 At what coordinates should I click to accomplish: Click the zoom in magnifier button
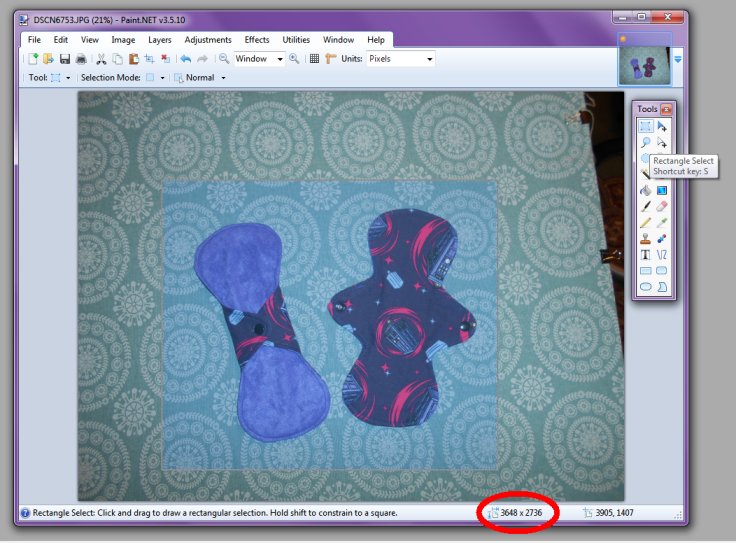(x=294, y=59)
